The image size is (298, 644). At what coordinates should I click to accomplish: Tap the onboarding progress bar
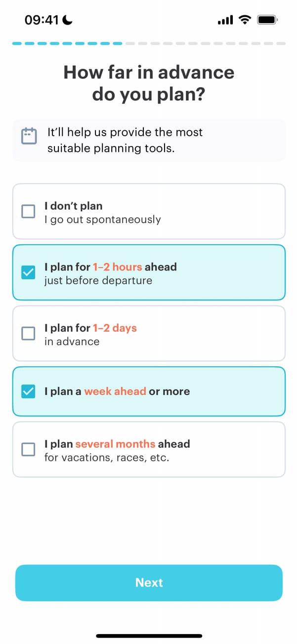point(149,43)
